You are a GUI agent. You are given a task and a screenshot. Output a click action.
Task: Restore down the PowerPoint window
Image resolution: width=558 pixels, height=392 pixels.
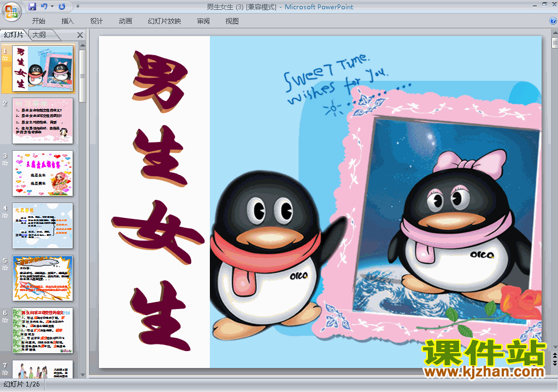click(x=544, y=5)
